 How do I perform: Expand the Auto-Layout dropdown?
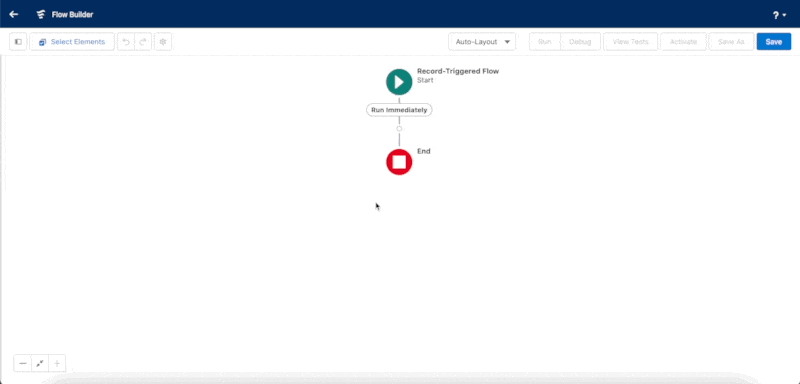coord(482,42)
